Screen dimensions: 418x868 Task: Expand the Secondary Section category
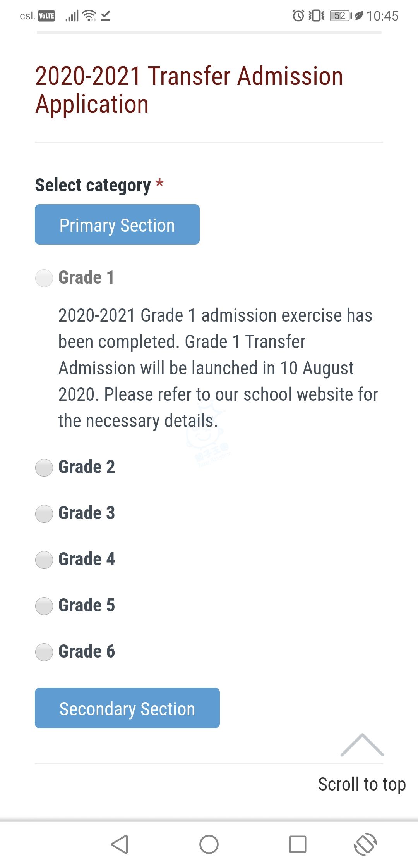(x=127, y=708)
